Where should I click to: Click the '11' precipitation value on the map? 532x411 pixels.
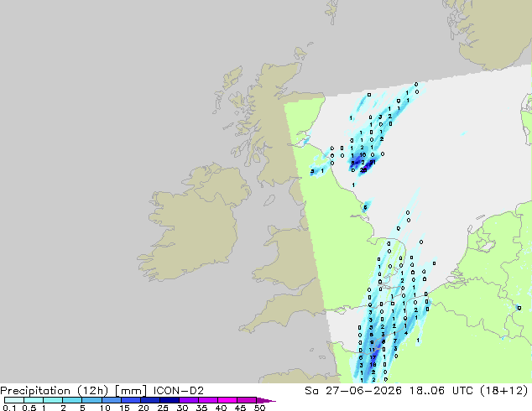point(372,350)
